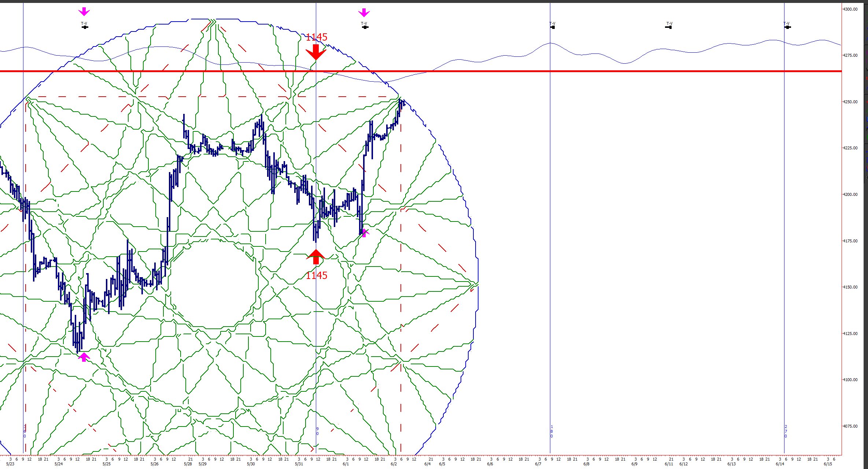Select the magenta up arrow under the 5/24 low
868x469 pixels.
coord(84,357)
